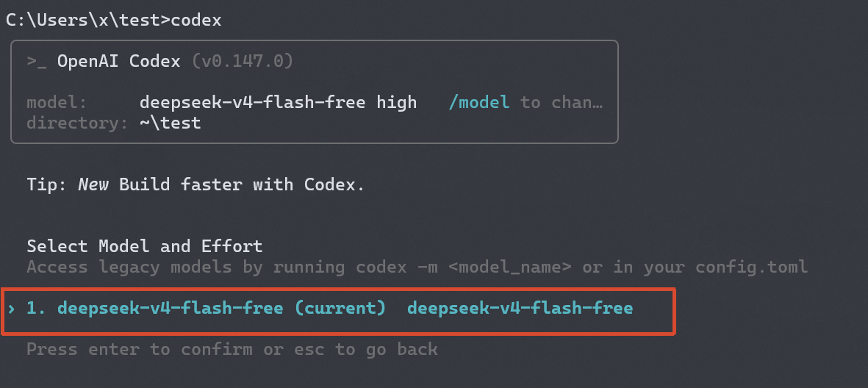Click the "model:" label in header box
This screenshot has height=388, width=868.
tap(57, 102)
